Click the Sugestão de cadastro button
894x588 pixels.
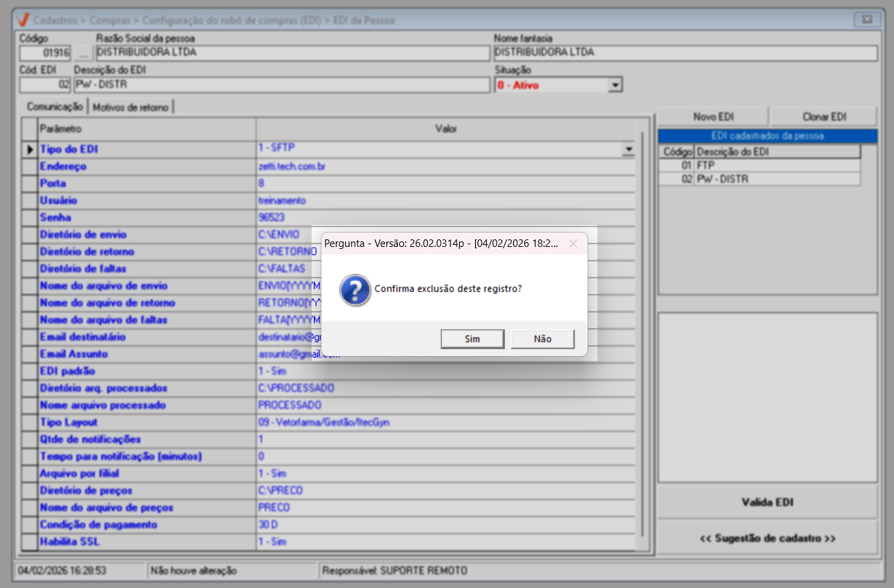(767, 538)
